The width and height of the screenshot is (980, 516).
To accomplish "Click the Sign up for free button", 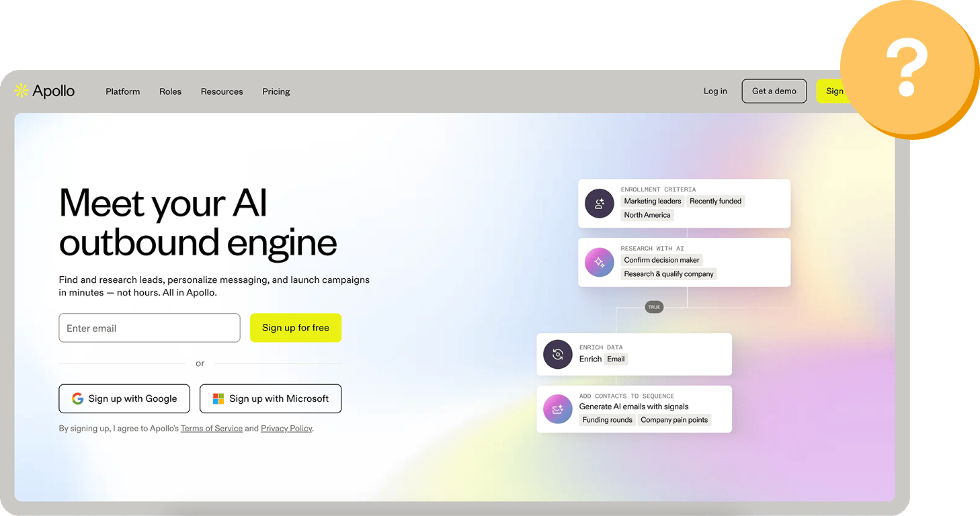I will pos(296,328).
